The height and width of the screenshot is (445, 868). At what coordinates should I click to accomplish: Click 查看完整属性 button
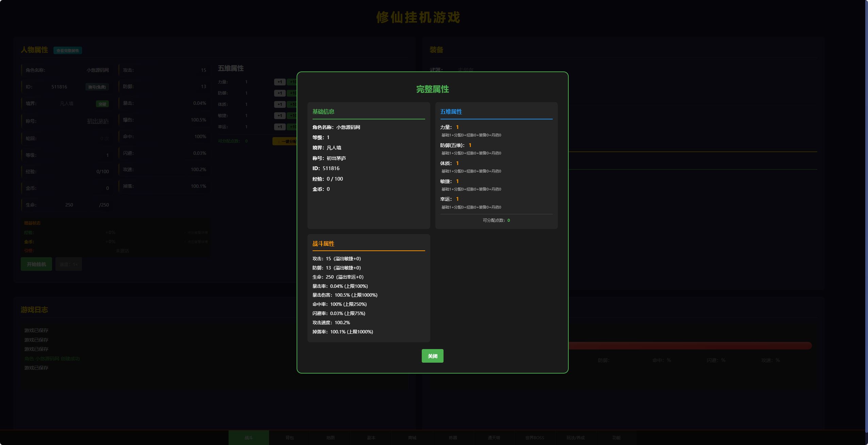(x=67, y=50)
